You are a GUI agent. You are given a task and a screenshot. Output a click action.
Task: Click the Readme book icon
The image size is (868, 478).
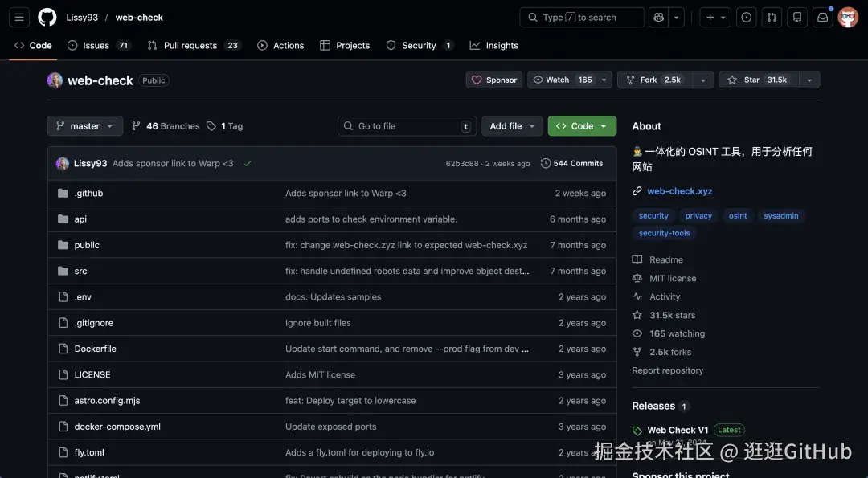(637, 259)
